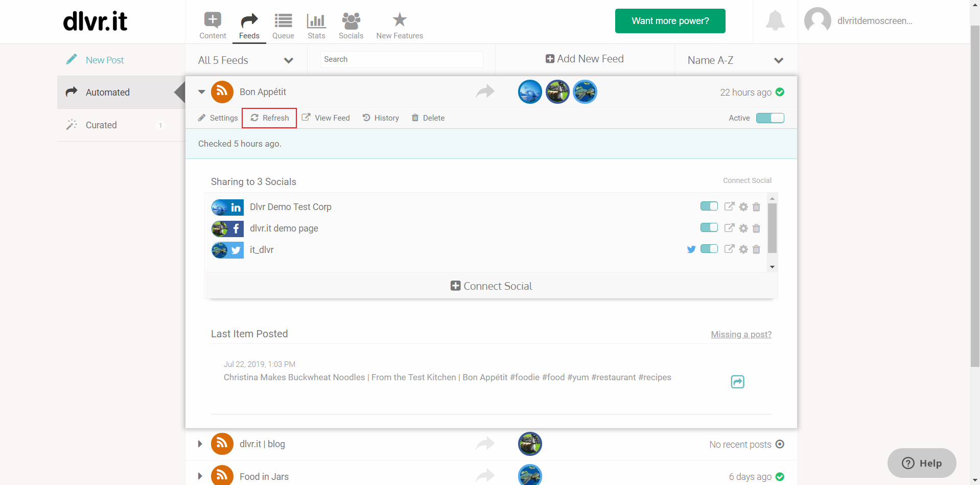Viewport: 980px width, 485px height.
Task: Click the Bon Appétit RSS feed icon
Action: coord(222,92)
